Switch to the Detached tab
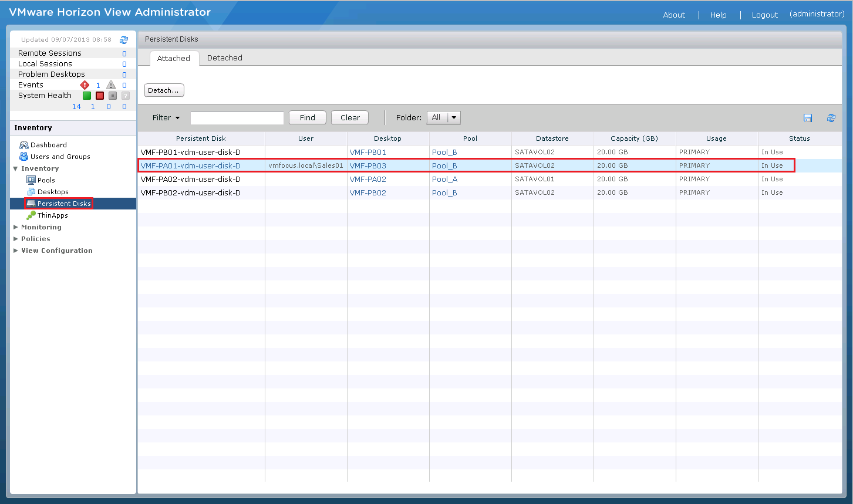This screenshot has height=504, width=853. [x=225, y=58]
